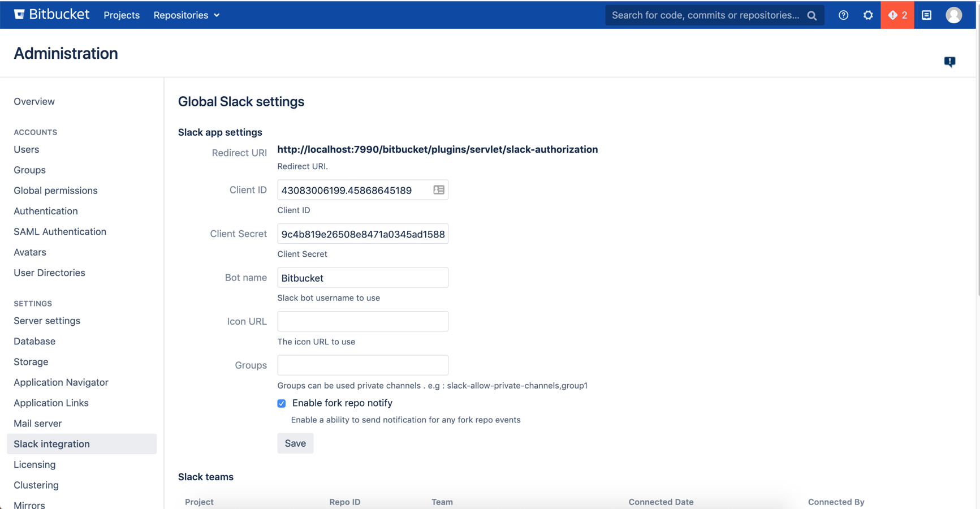Open User Directories in sidebar
The image size is (980, 509).
49,273
